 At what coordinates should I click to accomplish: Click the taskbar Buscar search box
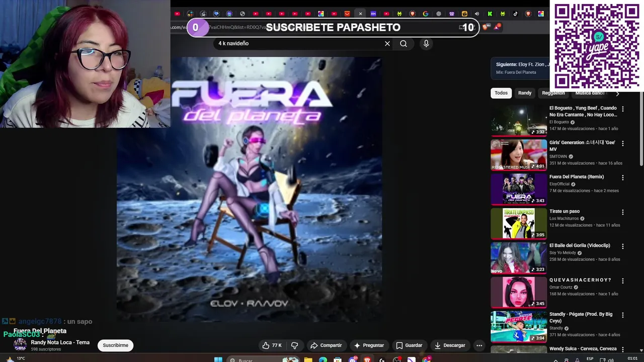pyautogui.click(x=262, y=360)
